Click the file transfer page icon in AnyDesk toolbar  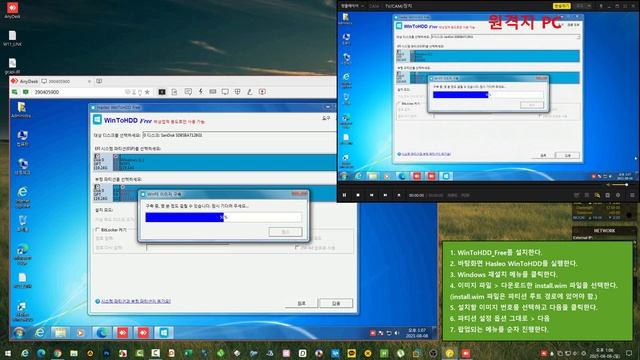[x=174, y=92]
